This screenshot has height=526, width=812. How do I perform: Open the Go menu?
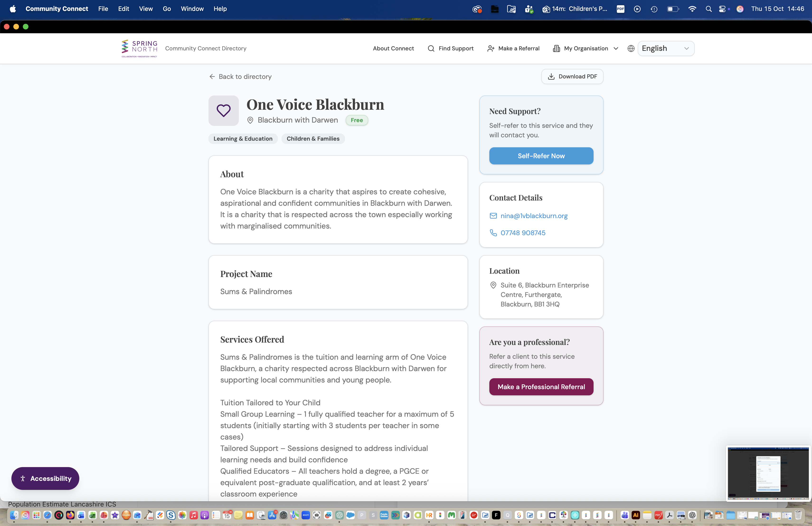pyautogui.click(x=167, y=9)
